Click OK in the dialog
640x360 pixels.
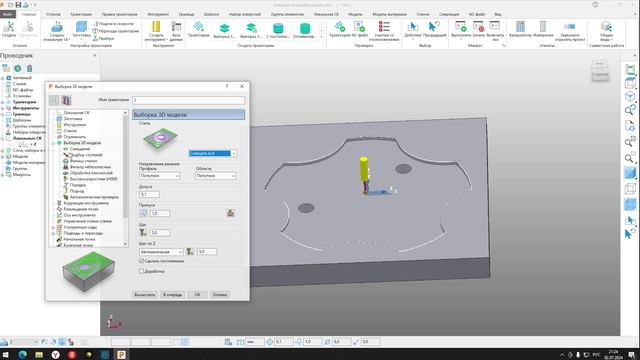(x=197, y=294)
